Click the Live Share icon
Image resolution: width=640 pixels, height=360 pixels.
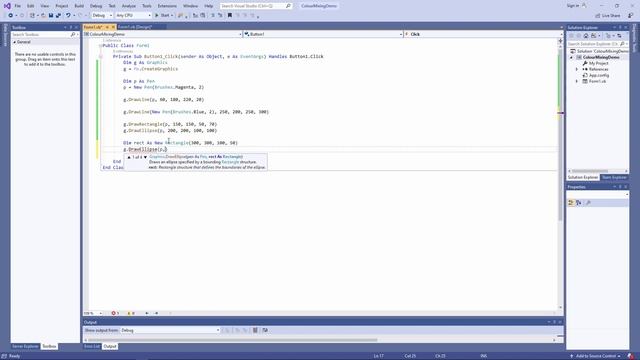tap(598, 16)
